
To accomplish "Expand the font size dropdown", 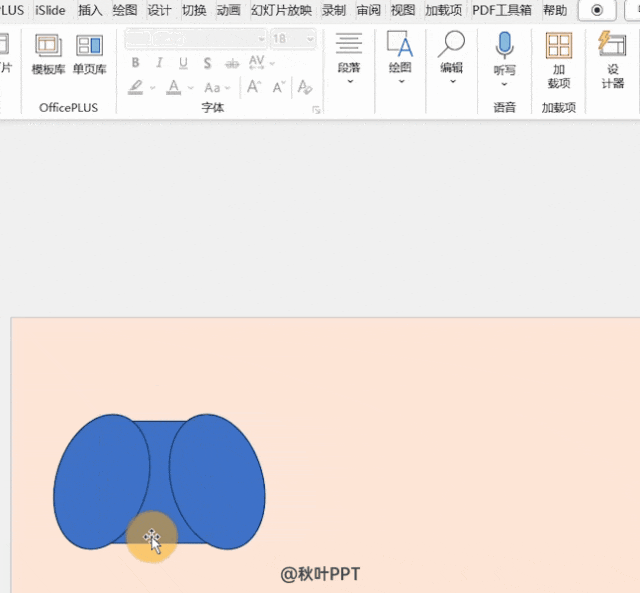I will coord(310,39).
